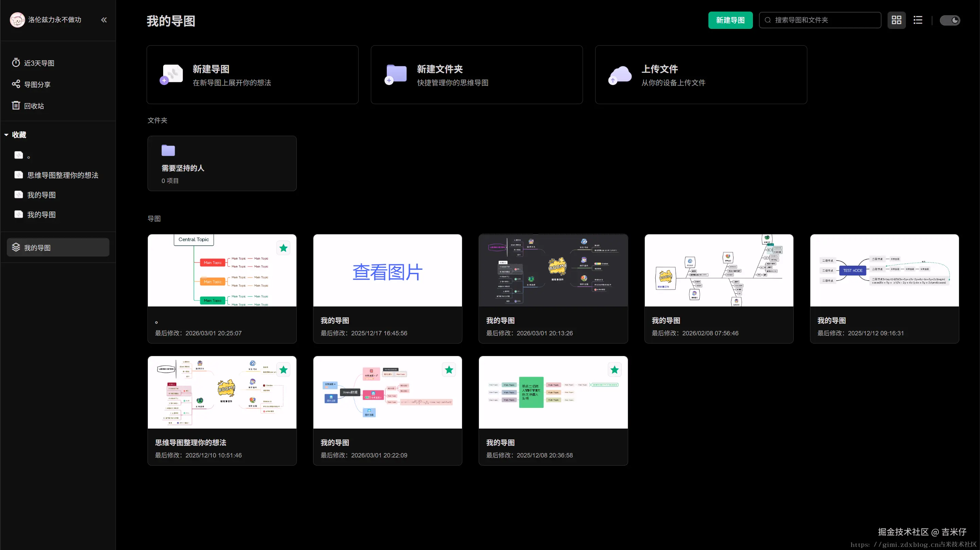Click 新建导图 card to create map
This screenshot has width=980, height=550.
point(252,74)
